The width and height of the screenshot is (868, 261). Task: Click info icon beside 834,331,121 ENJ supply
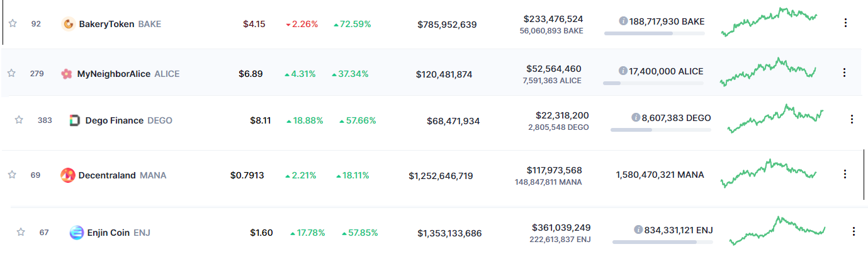pos(638,230)
